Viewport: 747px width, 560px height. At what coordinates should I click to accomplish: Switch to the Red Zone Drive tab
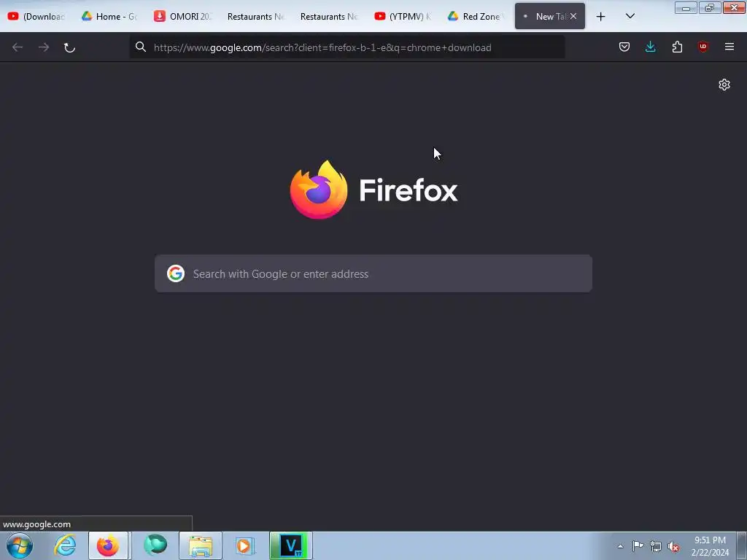coord(475,16)
